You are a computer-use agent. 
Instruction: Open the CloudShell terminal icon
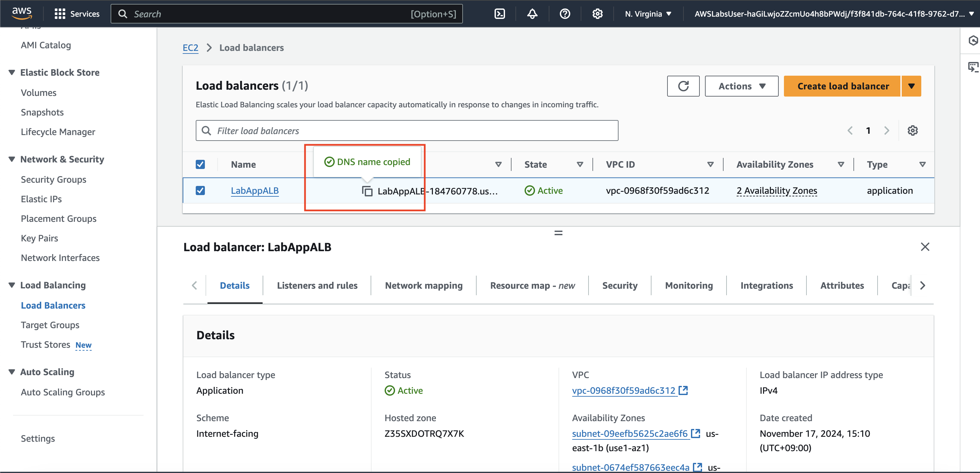coord(499,14)
